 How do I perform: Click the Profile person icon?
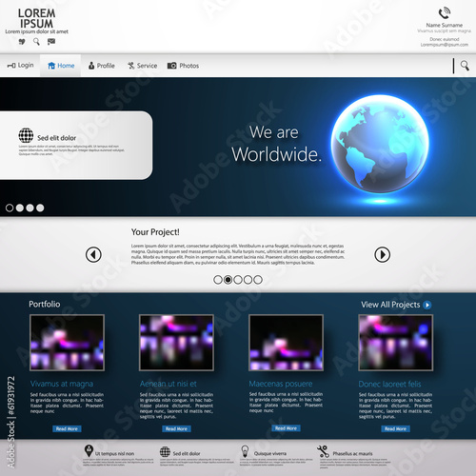pos(91,66)
